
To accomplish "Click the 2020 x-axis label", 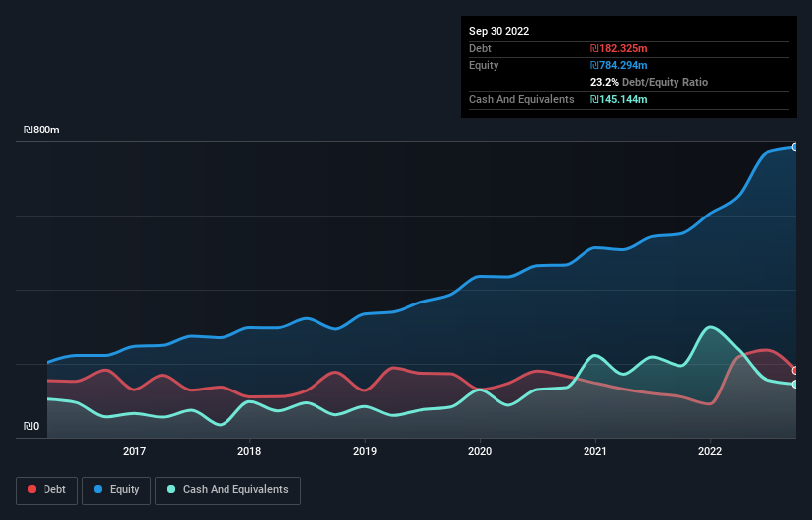I will (x=480, y=451).
